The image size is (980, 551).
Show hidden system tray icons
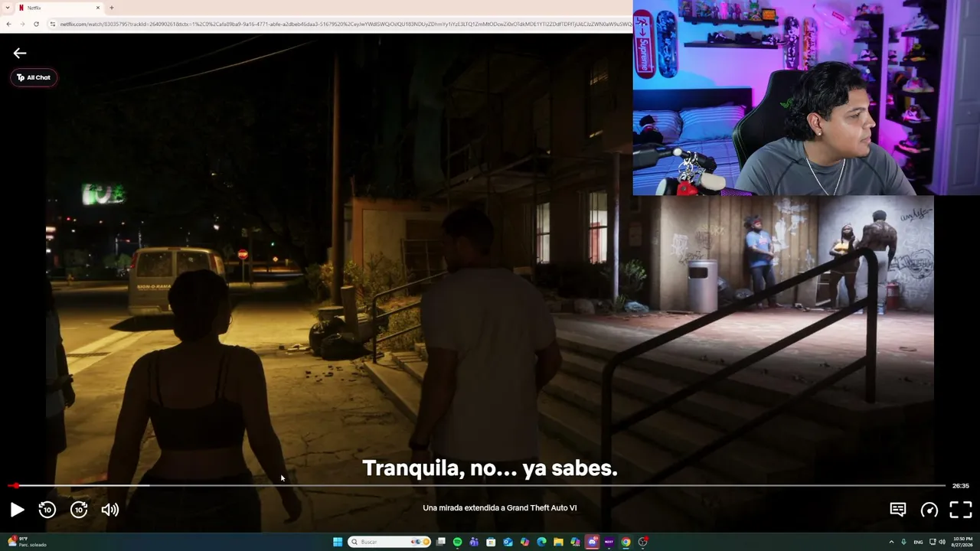click(891, 542)
